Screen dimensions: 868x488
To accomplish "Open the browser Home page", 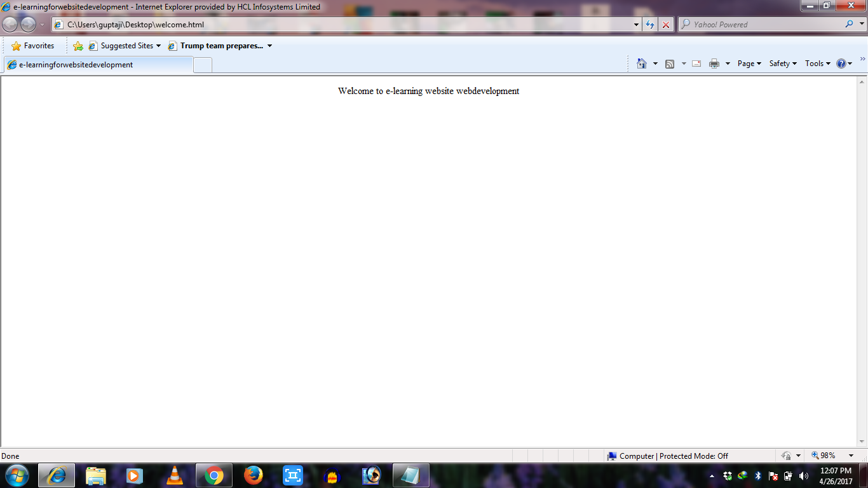I will (x=641, y=64).
